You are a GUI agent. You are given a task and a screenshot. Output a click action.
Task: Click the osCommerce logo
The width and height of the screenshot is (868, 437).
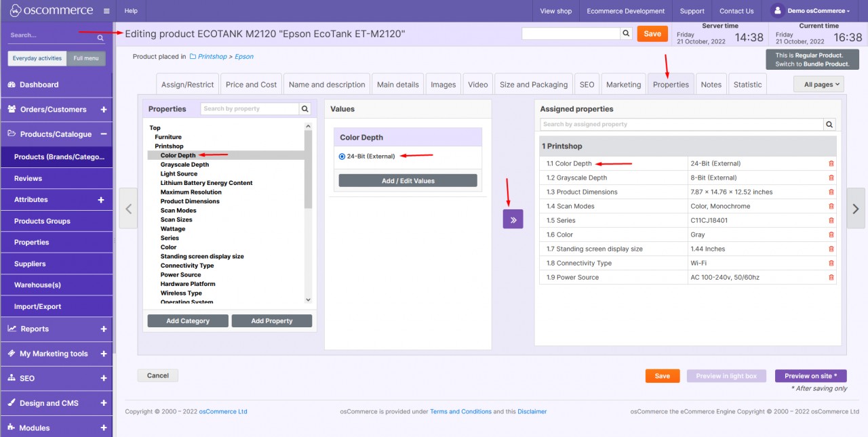coord(51,11)
